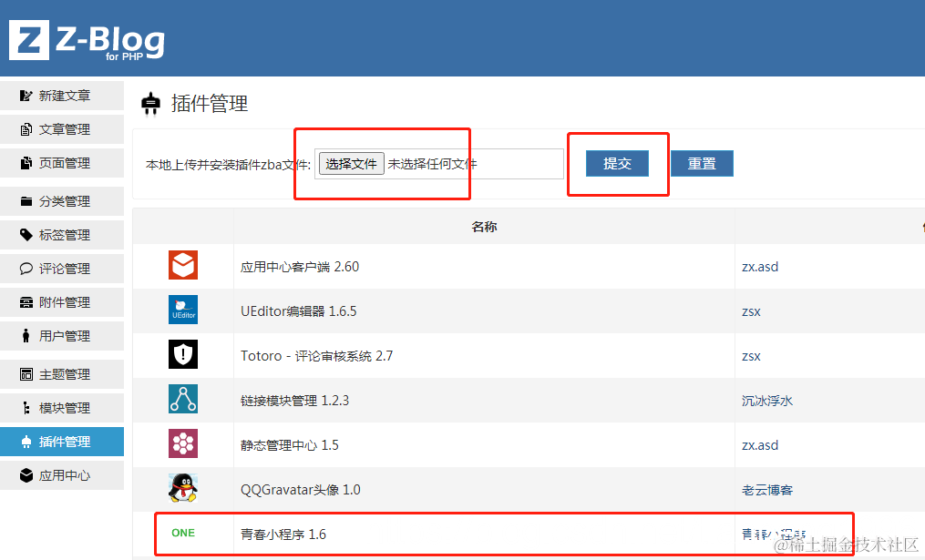The width and height of the screenshot is (925, 560).
Task: Click the QQGravatar penguin icon
Action: point(183,488)
